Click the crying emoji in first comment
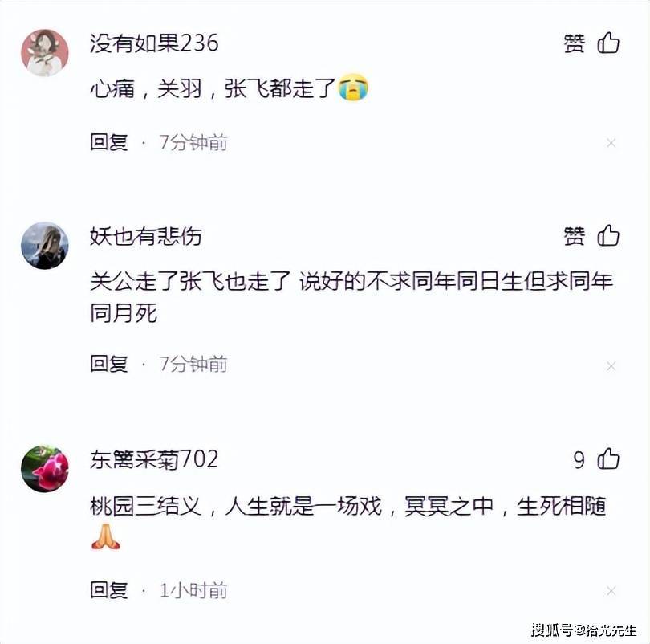 click(x=353, y=88)
